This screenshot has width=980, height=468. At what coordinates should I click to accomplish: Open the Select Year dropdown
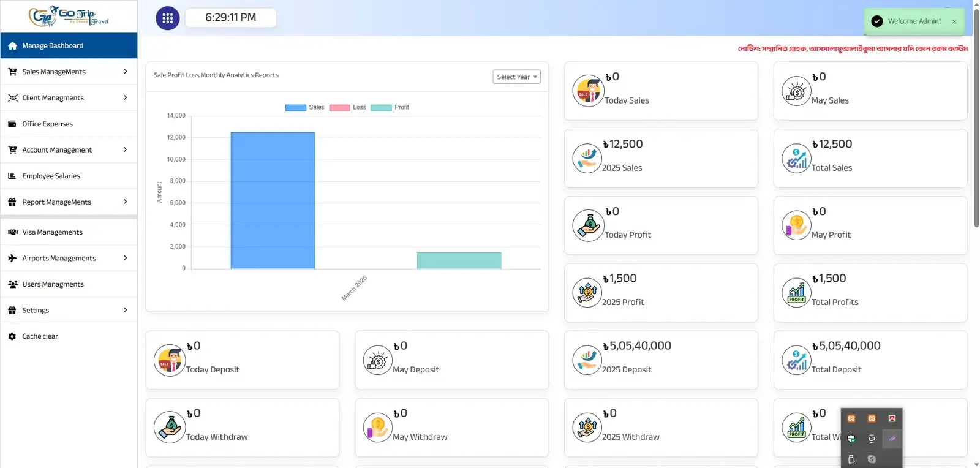516,77
